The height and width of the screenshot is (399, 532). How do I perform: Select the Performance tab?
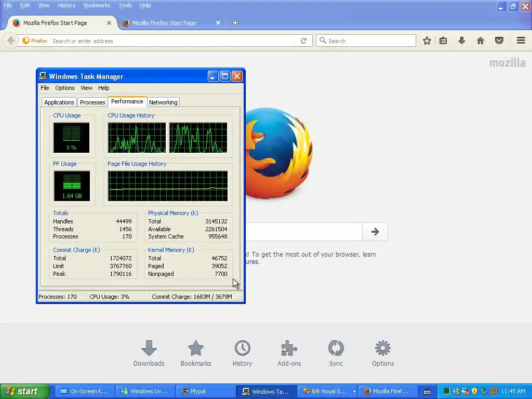(x=127, y=101)
